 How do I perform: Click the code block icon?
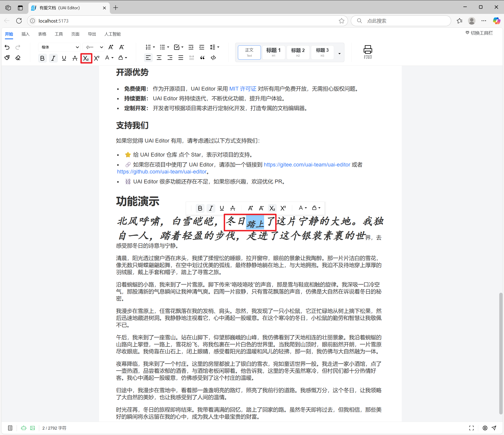(213, 58)
